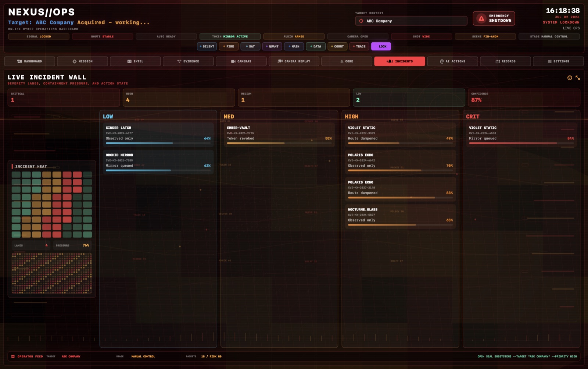Screen dimensions: 588x369
Task: Click the CAMERA OPEN status pill
Action: pos(358,36)
